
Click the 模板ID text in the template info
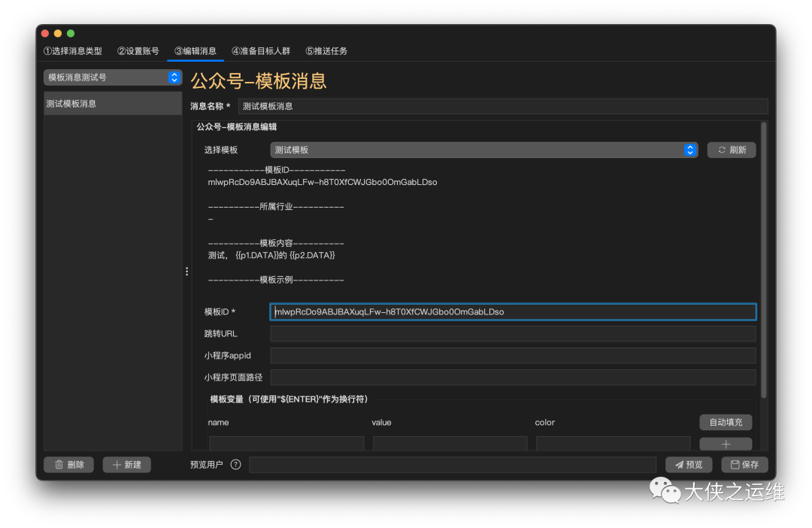click(x=323, y=182)
